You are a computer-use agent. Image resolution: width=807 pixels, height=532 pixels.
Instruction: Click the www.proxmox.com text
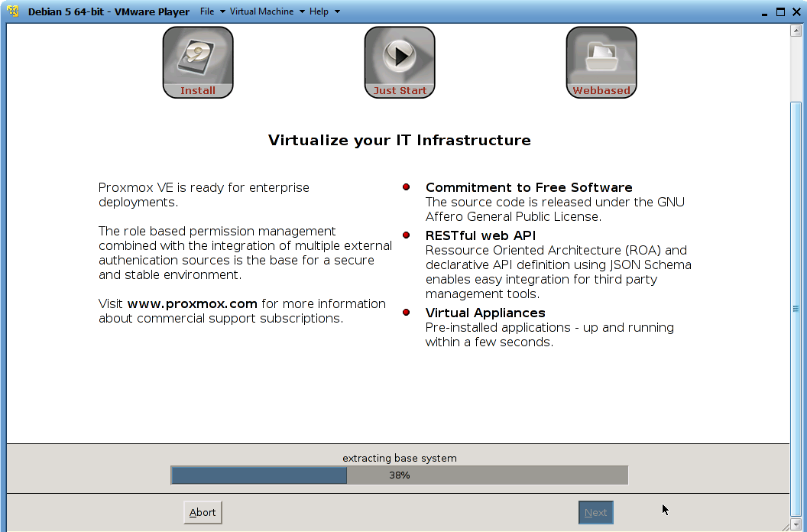tap(192, 304)
